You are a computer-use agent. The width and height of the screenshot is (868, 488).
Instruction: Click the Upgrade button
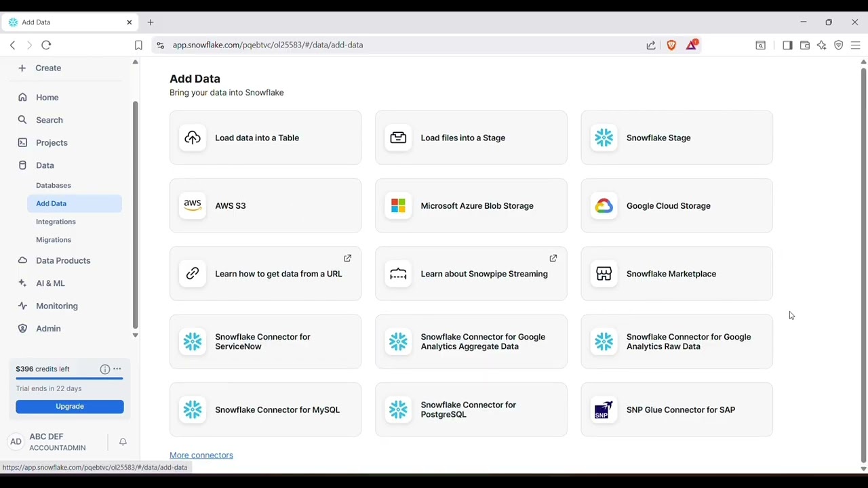(70, 407)
